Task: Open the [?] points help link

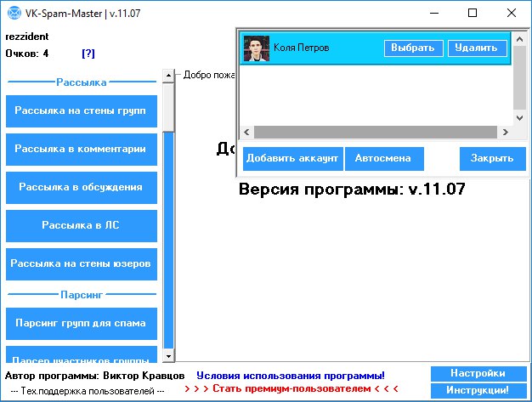Action: click(x=88, y=54)
